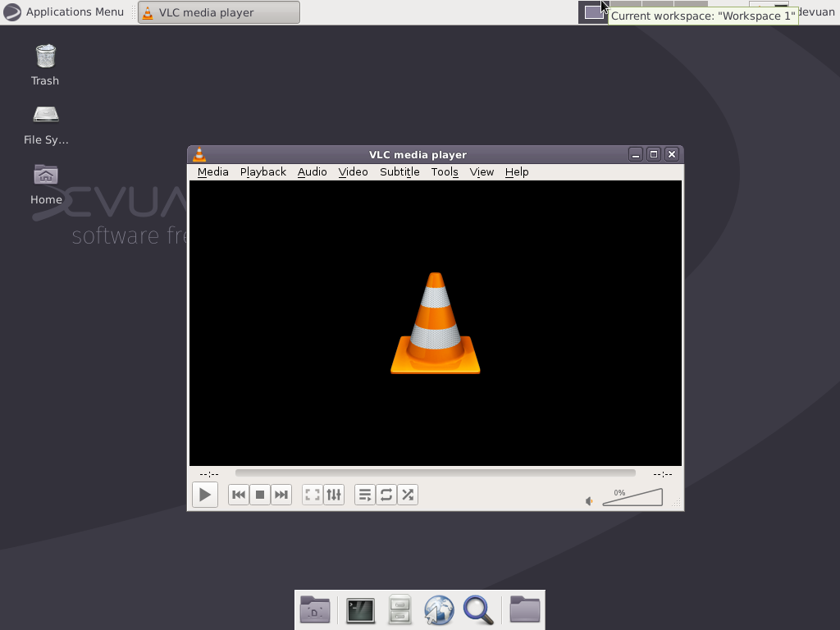The width and height of the screenshot is (840, 630).
Task: Toggle fullscreen video mode
Action: pos(312,495)
